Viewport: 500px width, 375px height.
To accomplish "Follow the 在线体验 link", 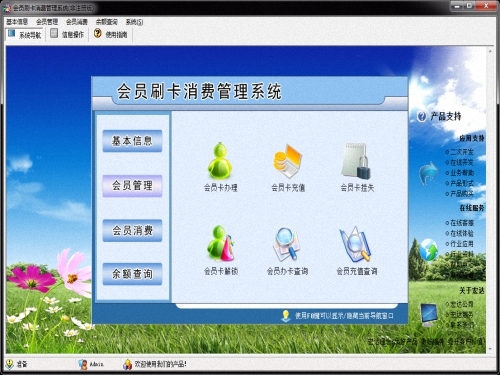I will click(x=462, y=233).
